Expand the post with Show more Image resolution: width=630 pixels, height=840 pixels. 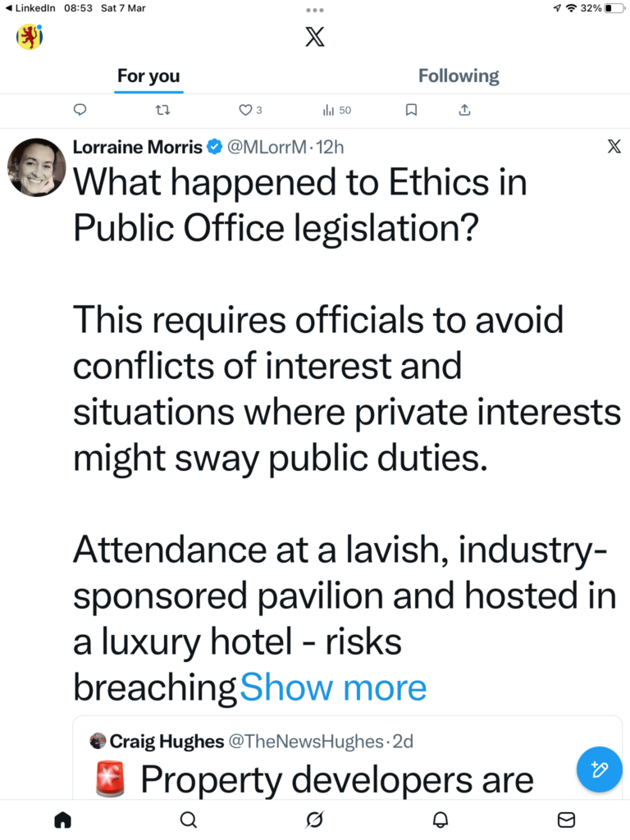[x=333, y=687]
